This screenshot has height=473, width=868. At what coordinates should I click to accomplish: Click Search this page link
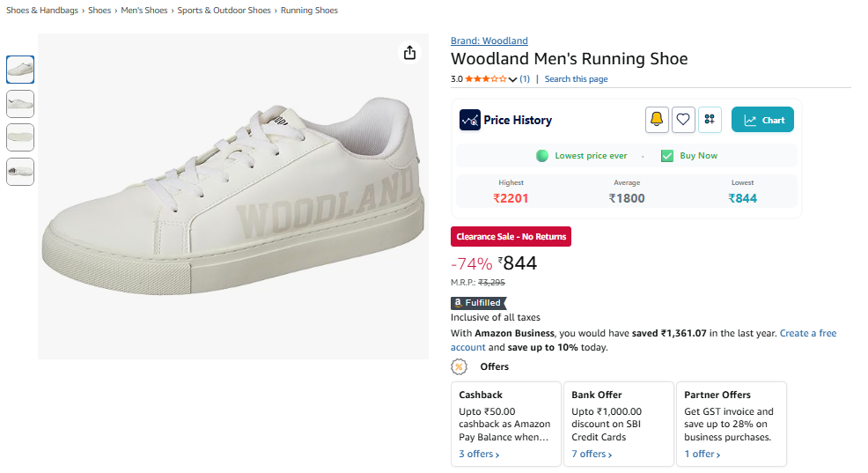point(576,79)
